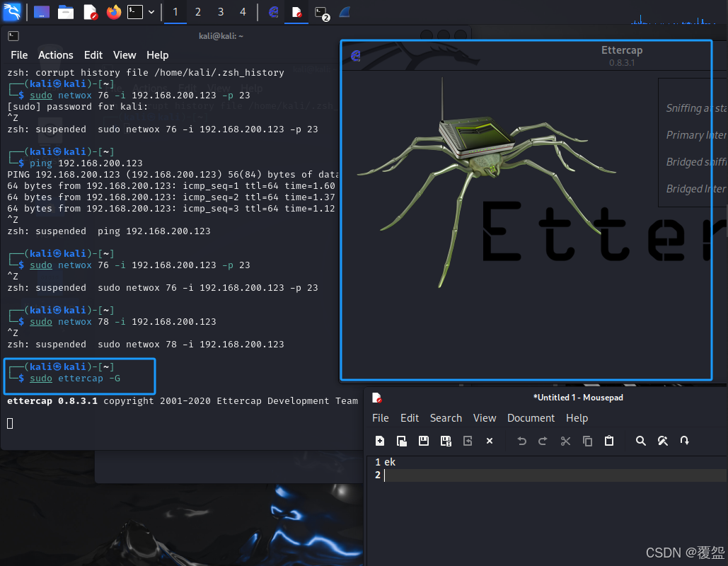The width and height of the screenshot is (728, 566).
Task: Open the terminal Help menu
Action: [157, 54]
